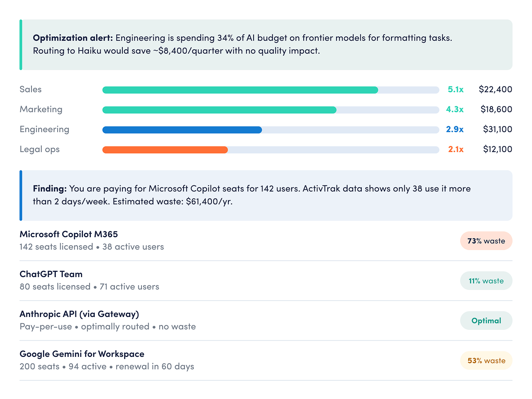
Task: Click the Marketing $18,600 value
Action: tap(496, 110)
